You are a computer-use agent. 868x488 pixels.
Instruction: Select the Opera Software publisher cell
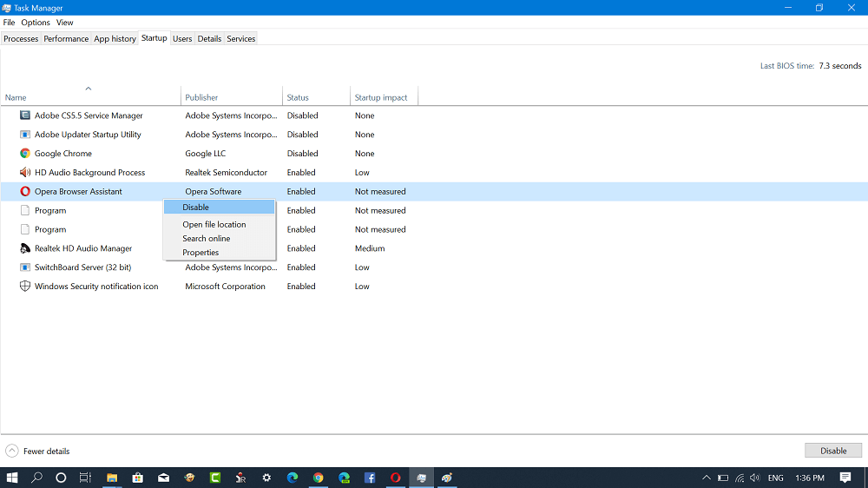coord(214,191)
